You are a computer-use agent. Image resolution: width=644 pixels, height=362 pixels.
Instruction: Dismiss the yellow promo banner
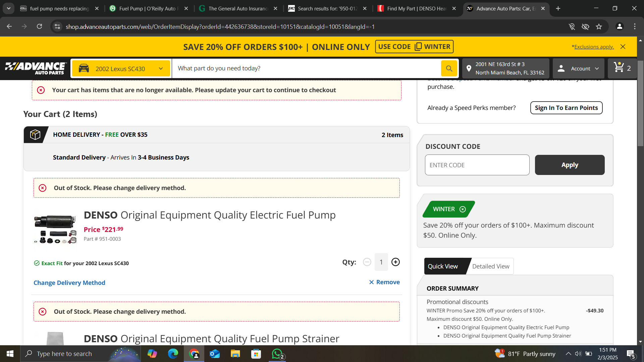tap(623, 47)
